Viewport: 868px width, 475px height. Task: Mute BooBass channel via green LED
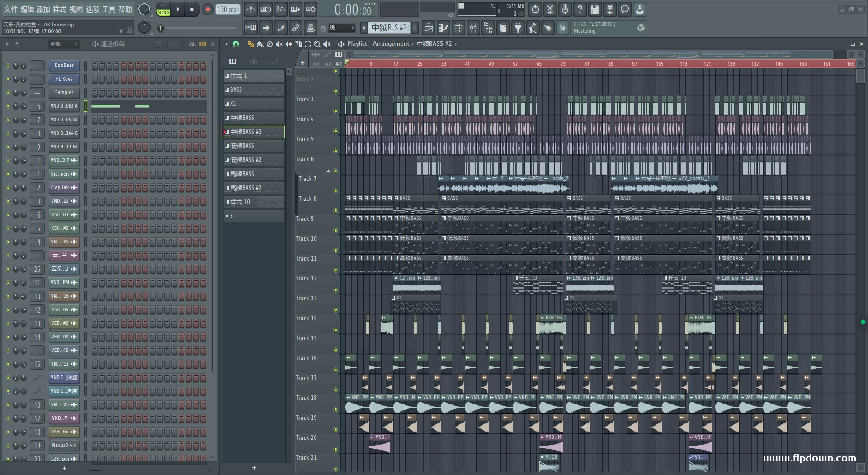click(x=8, y=66)
